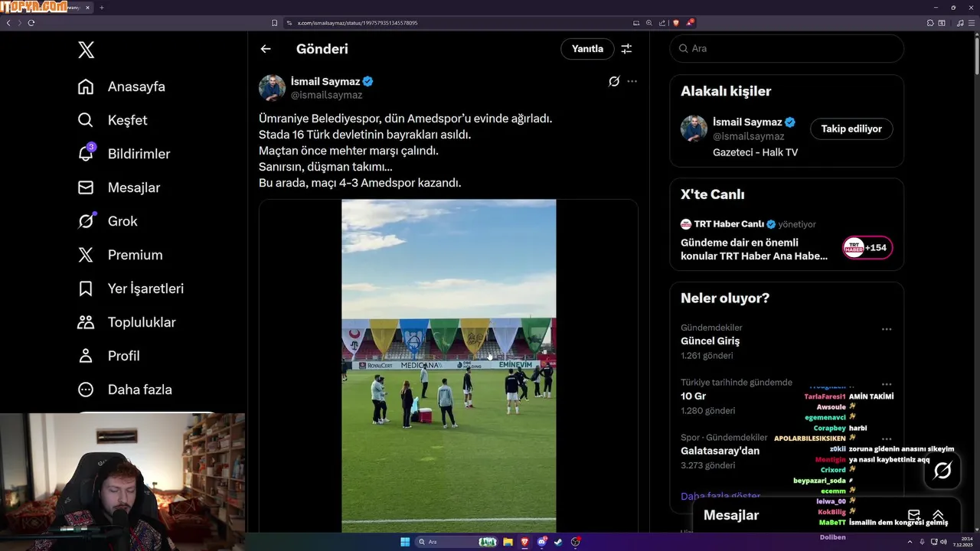980x551 pixels.
Task: Open Mesajlar in the left sidebar
Action: pos(119,187)
